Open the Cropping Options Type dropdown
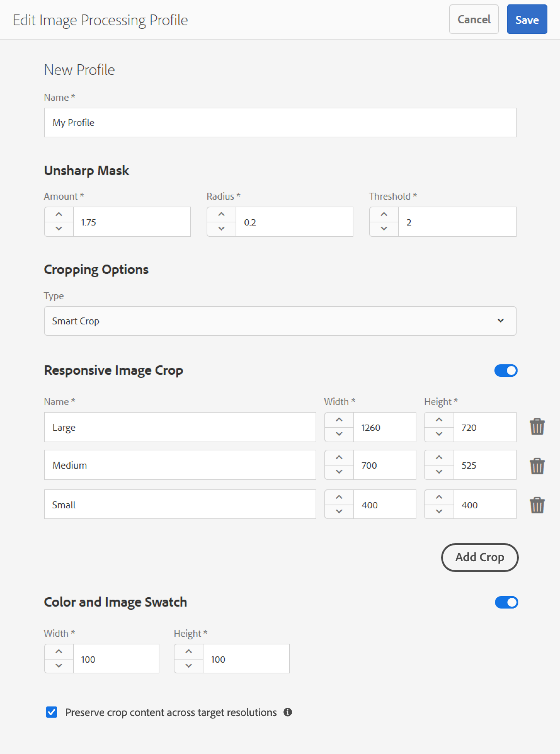Image resolution: width=560 pixels, height=754 pixels. coord(280,321)
